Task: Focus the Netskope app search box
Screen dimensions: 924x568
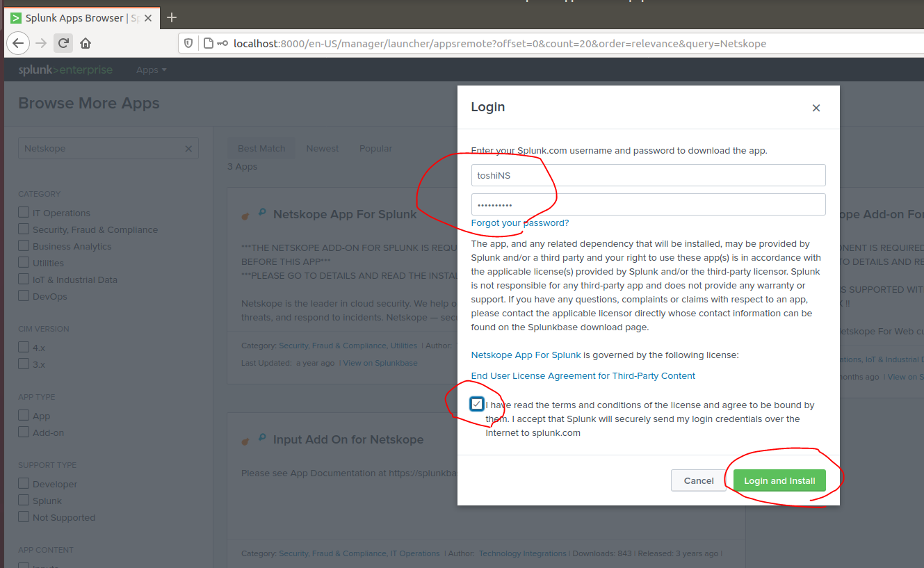Action: click(x=108, y=149)
